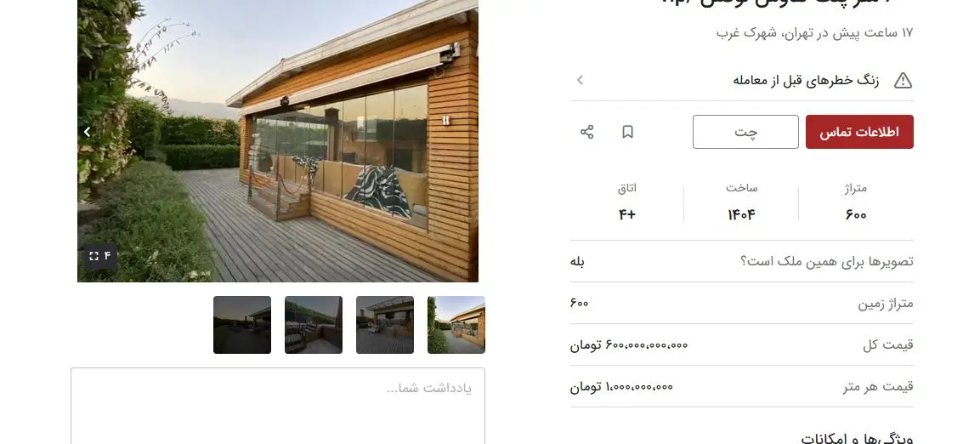Open the زنگ خطرهای قبل از معامله link
Screen dimensions: 980x444
click(806, 80)
